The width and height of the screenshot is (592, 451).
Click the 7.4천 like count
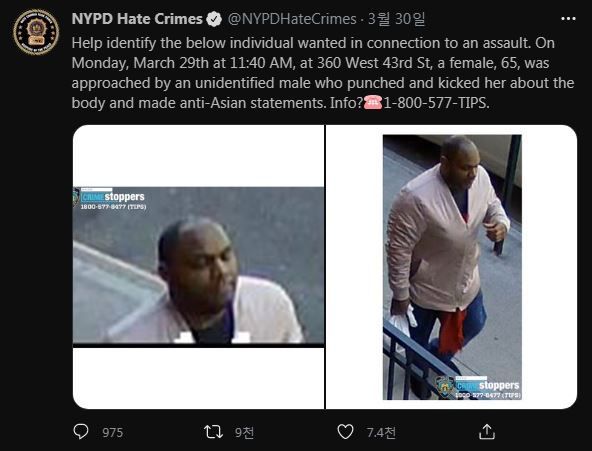(381, 433)
